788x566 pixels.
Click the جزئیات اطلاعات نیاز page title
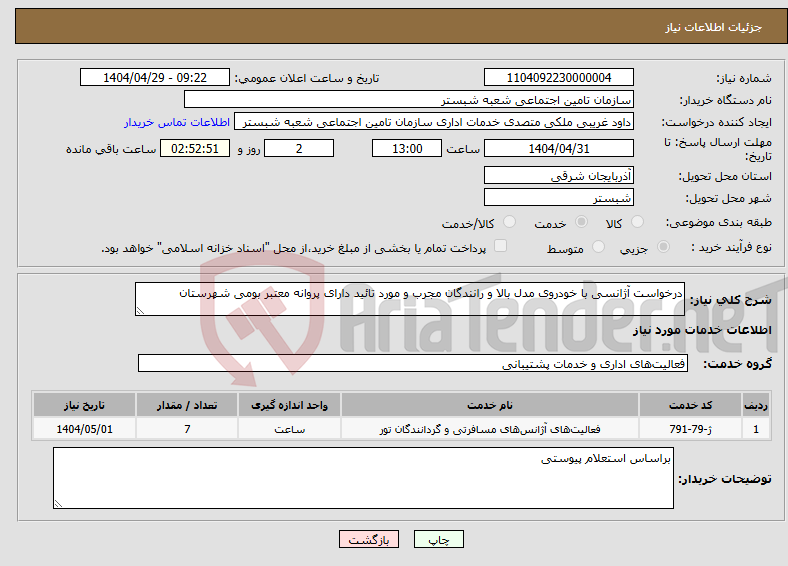714,27
